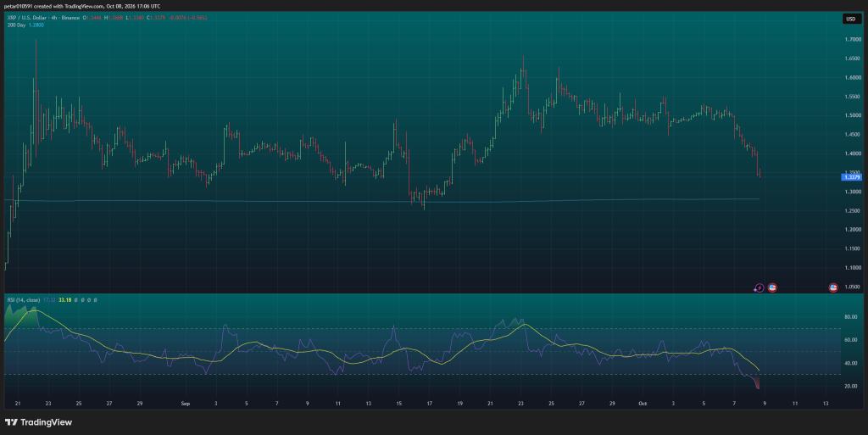Click the 15 date label on the time axis
This screenshot has height=435, width=868.
pyautogui.click(x=398, y=404)
